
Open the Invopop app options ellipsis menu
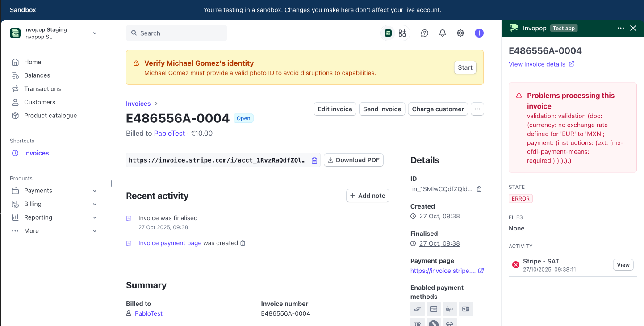(x=621, y=28)
